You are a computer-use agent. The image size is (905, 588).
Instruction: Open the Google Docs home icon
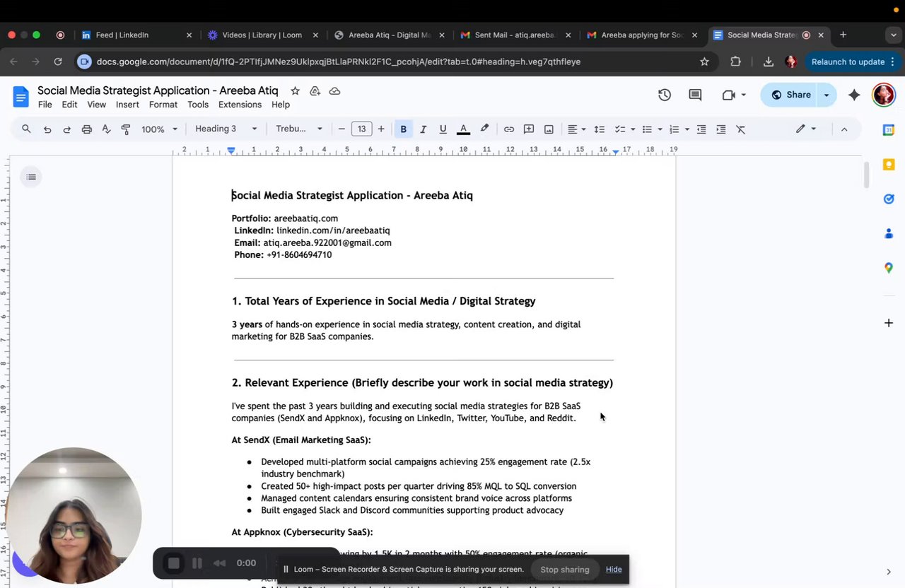pos(21,97)
